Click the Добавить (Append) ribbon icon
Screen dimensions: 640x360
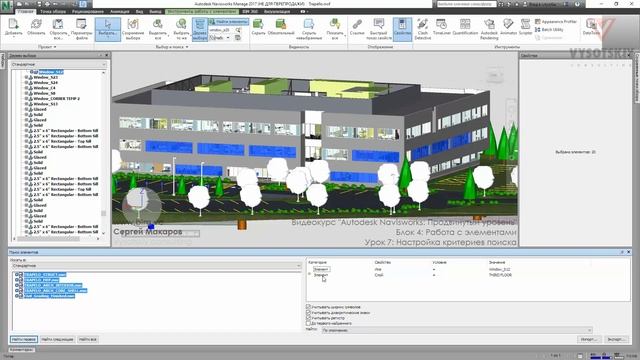coord(13,29)
